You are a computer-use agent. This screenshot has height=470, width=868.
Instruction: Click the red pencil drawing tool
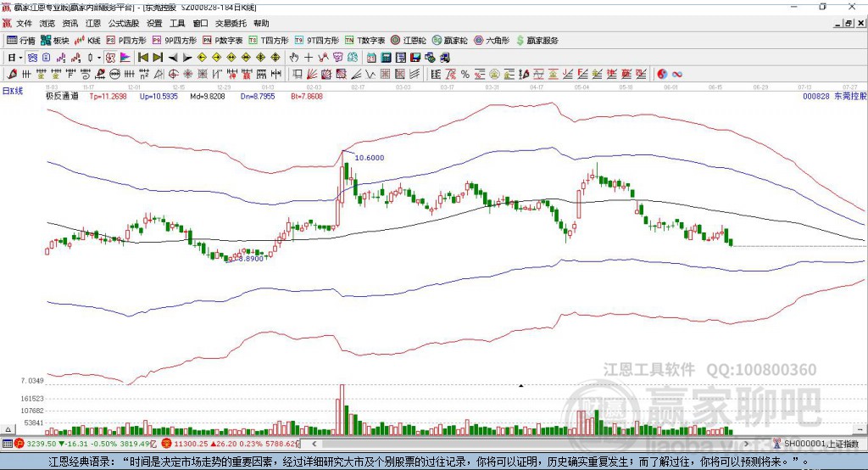click(12, 74)
